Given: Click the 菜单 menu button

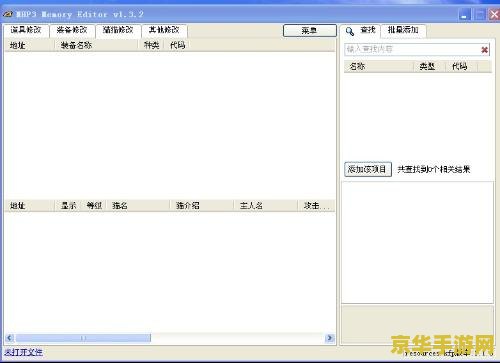Looking at the screenshot, I should (310, 31).
